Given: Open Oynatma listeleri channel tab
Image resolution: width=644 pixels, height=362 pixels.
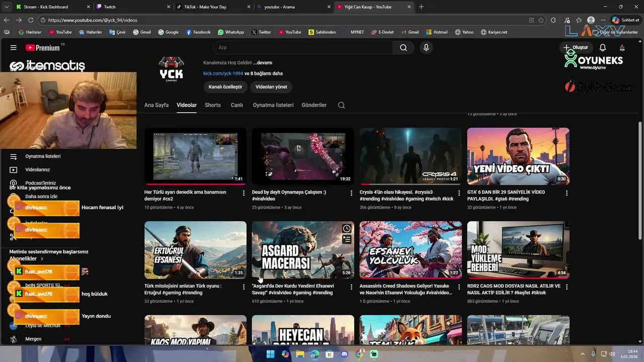Looking at the screenshot, I should pyautogui.click(x=273, y=105).
